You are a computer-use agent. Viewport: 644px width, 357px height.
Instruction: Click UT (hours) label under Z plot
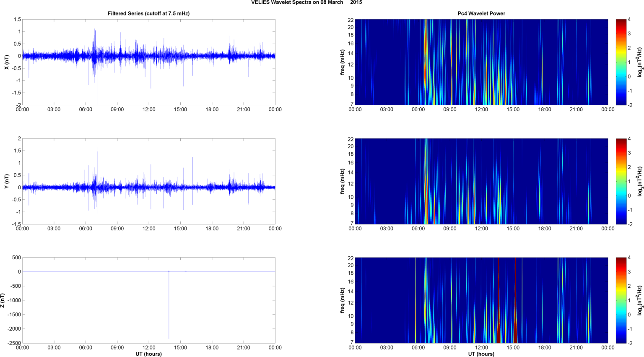[x=148, y=354]
